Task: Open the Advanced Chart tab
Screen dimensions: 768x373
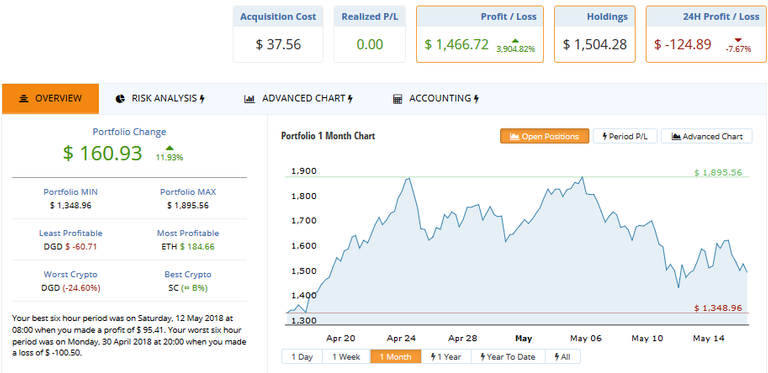Action: click(298, 99)
